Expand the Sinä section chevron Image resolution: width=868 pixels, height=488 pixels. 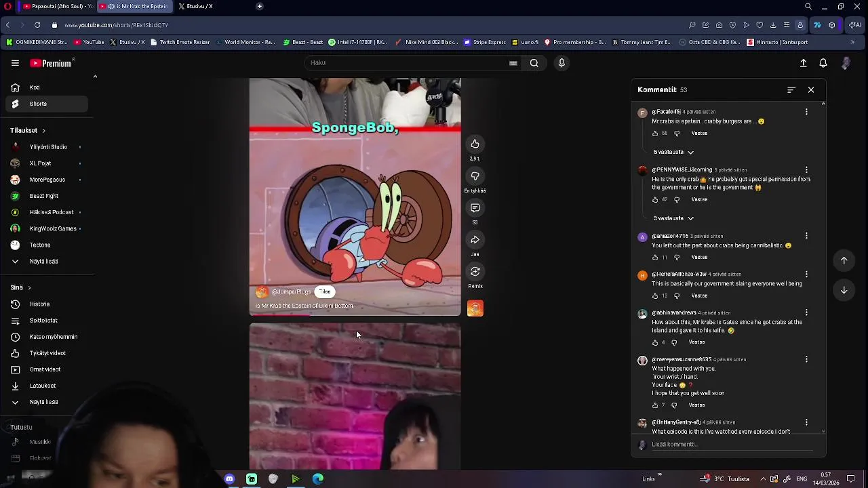click(29, 287)
